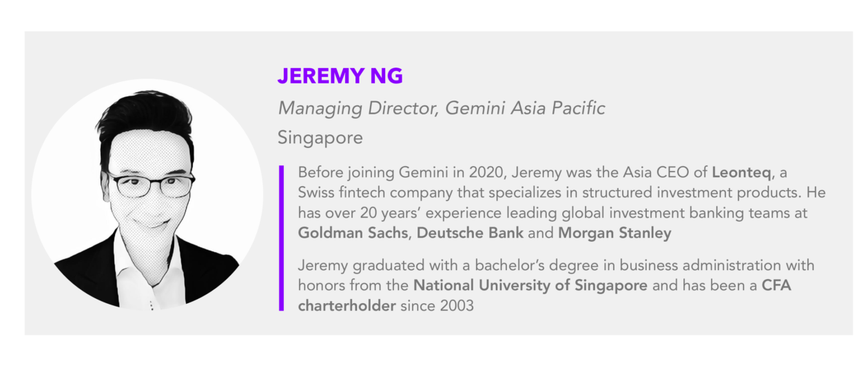The height and width of the screenshot is (381, 868).
Task: Click the bold Morgan Stanley text
Action: point(614,233)
